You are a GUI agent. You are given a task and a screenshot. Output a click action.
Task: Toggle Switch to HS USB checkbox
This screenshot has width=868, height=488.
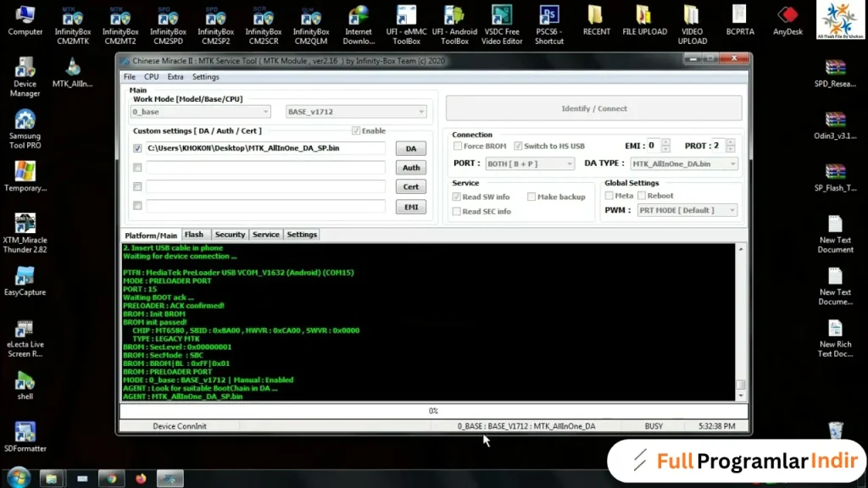coord(518,146)
